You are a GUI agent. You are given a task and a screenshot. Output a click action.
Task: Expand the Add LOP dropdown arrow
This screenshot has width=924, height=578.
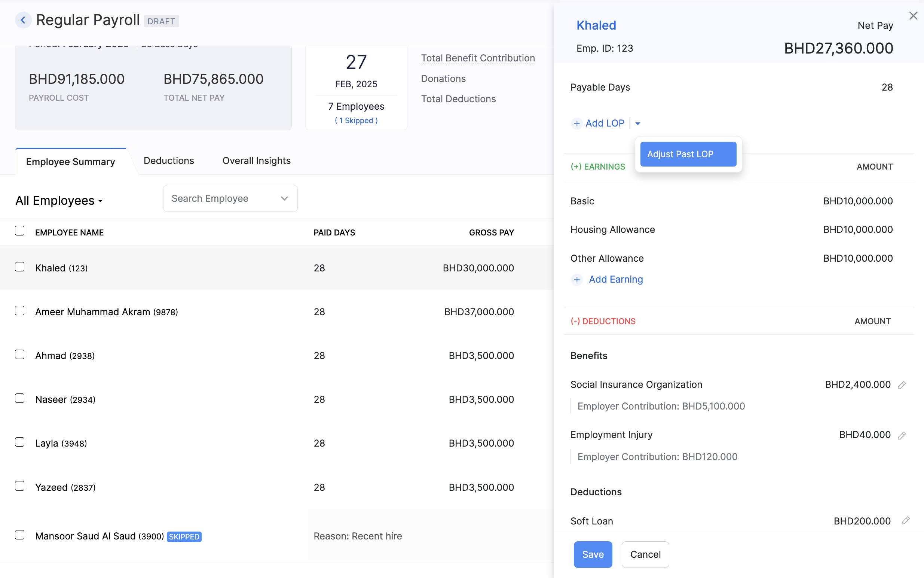[x=637, y=123]
